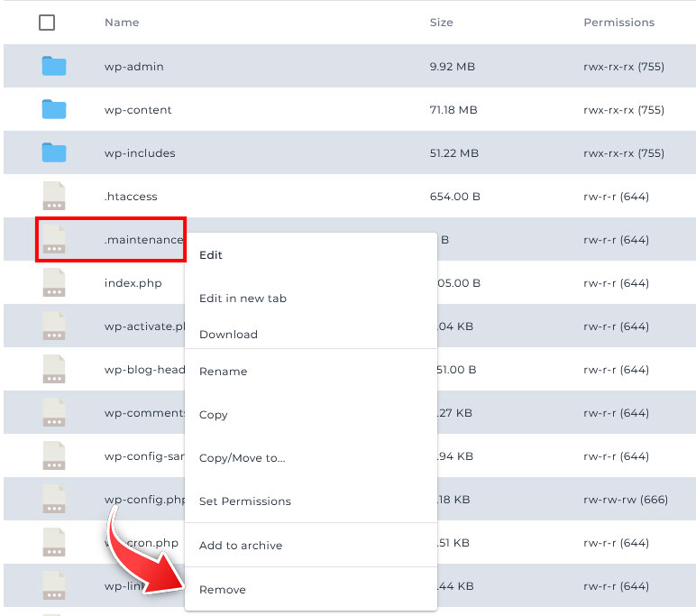The height and width of the screenshot is (616, 696).
Task: Click .htaccess's rw-r-r (644) permissions
Action: (616, 197)
